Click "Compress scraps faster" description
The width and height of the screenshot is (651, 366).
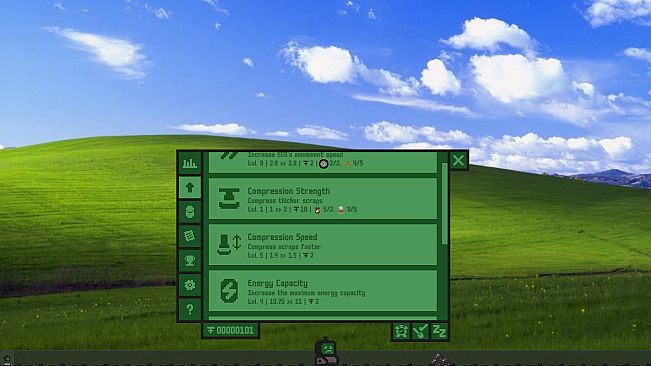click(284, 246)
